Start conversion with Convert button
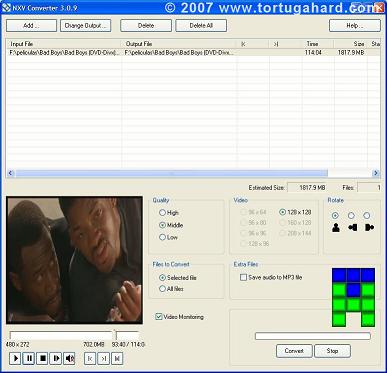The height and width of the screenshot is (373, 387). tap(294, 351)
